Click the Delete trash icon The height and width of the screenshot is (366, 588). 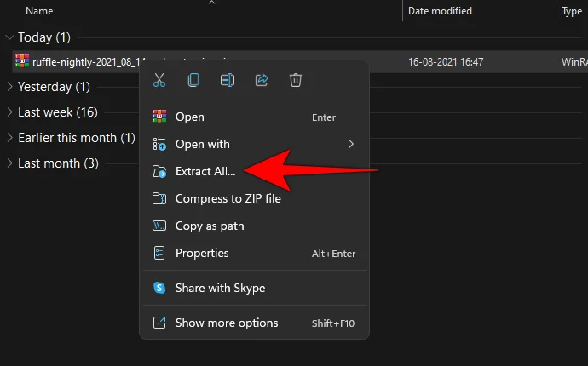[296, 80]
